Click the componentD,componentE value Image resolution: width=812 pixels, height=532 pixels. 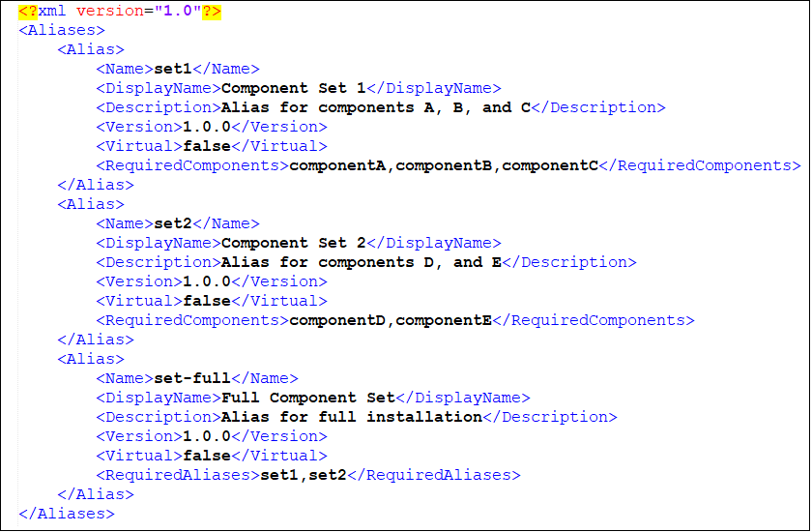click(391, 320)
